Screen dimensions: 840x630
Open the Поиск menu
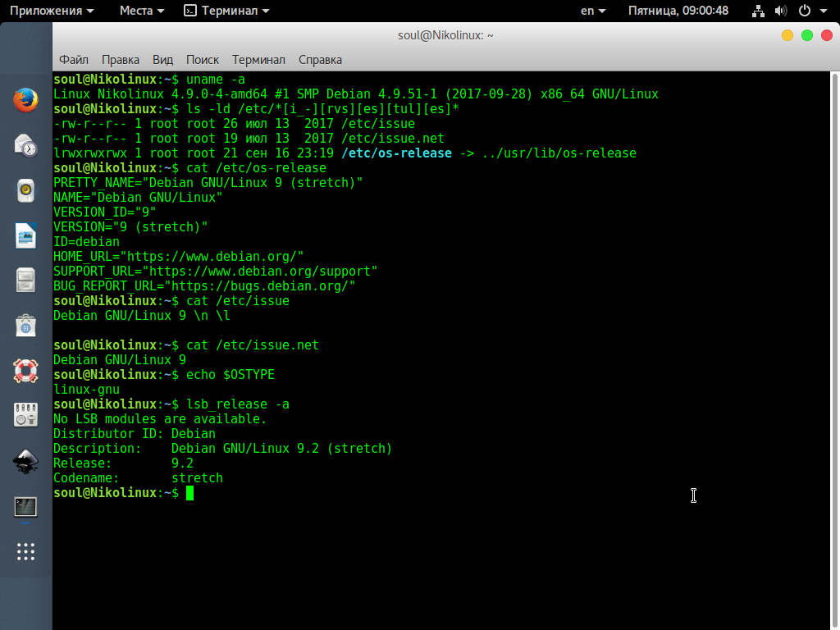pos(203,59)
